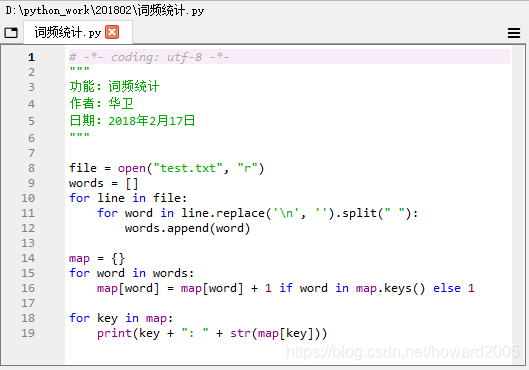The height and width of the screenshot is (370, 529).
Task: Click the vertical scrollbar track of the editor
Action: tap(517, 206)
